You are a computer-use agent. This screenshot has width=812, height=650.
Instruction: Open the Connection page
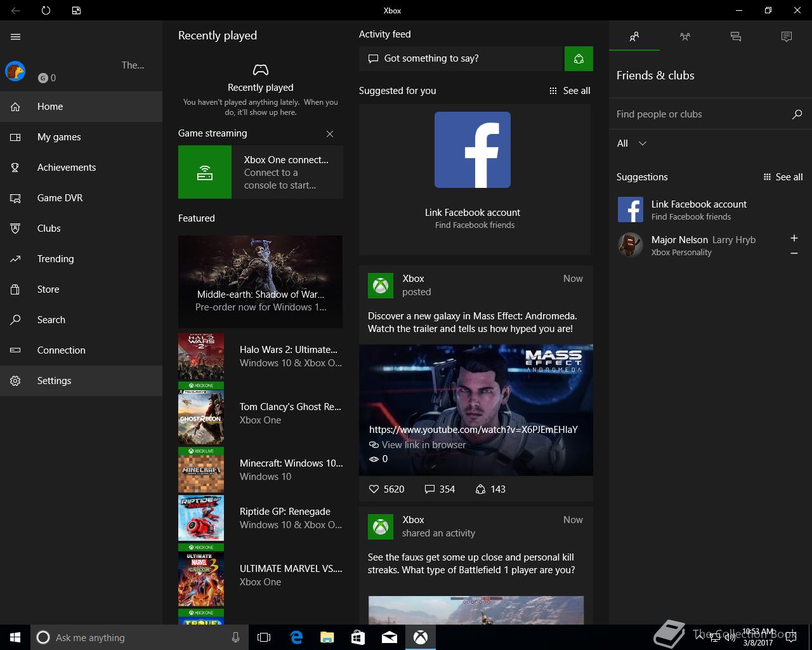81,350
